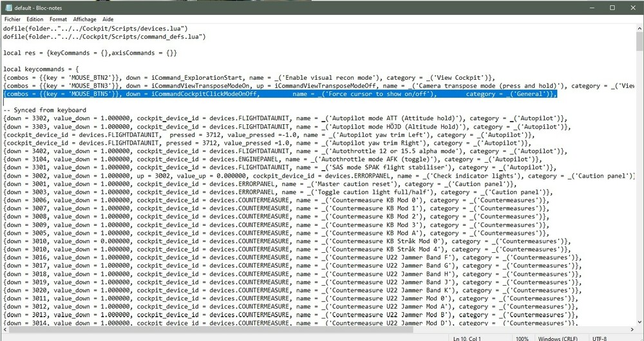Viewport: 644px width, 341px height.
Task: Open the Aide menu
Action: coord(108,19)
